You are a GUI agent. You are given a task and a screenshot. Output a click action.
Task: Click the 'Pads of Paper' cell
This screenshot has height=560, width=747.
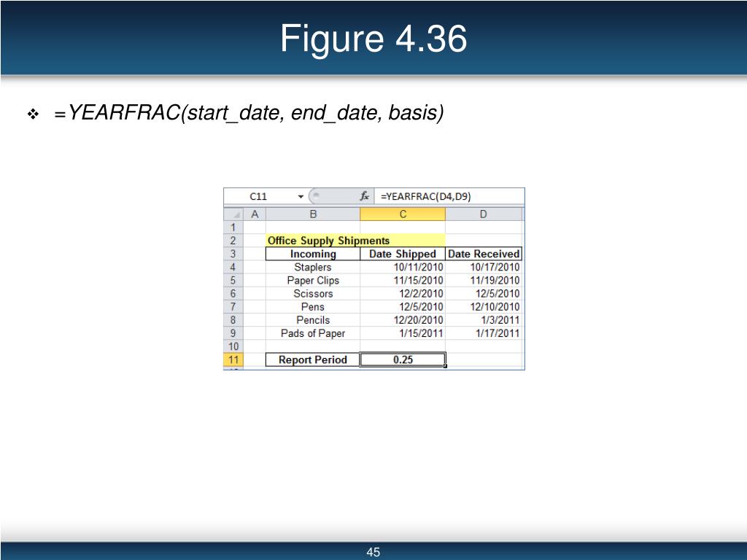point(313,333)
